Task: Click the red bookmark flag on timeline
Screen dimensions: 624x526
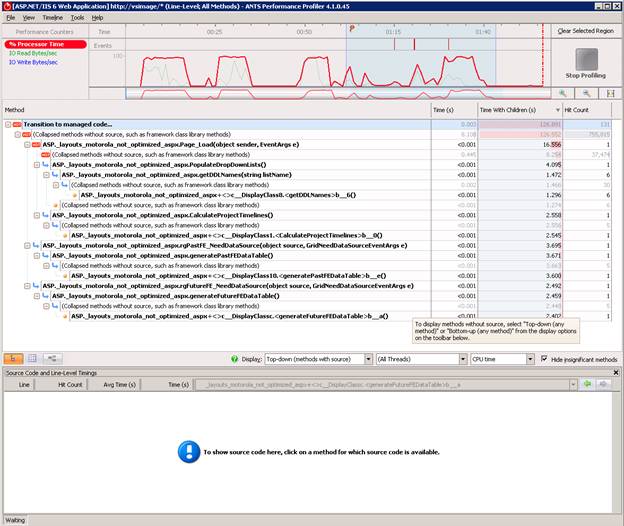Action: point(352,28)
